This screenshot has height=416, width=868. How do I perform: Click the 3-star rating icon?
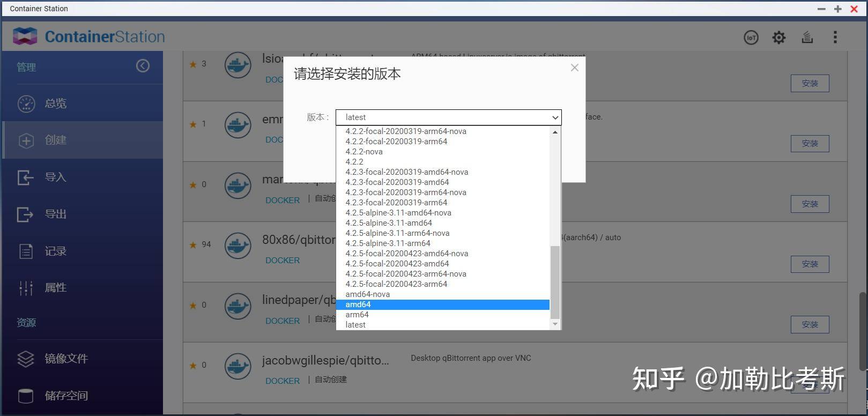tap(193, 64)
